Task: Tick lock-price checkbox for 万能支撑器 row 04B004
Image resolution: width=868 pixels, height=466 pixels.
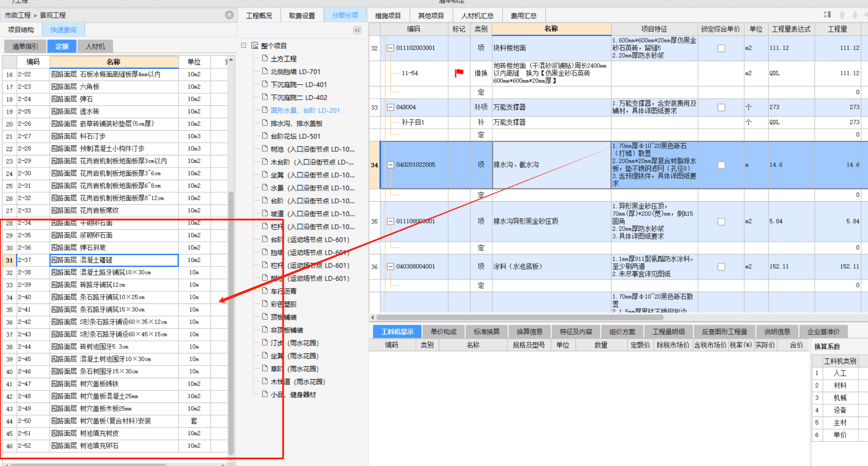Action: point(721,107)
